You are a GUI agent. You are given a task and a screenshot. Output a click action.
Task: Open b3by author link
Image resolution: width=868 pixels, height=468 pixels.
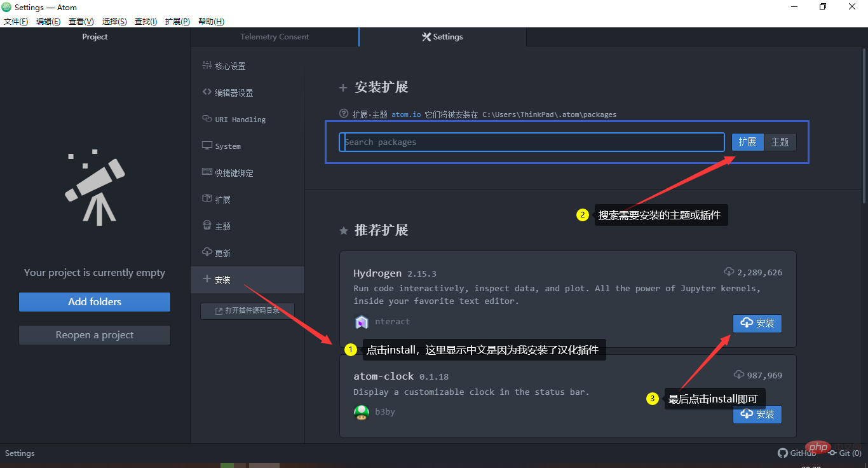[x=385, y=412]
